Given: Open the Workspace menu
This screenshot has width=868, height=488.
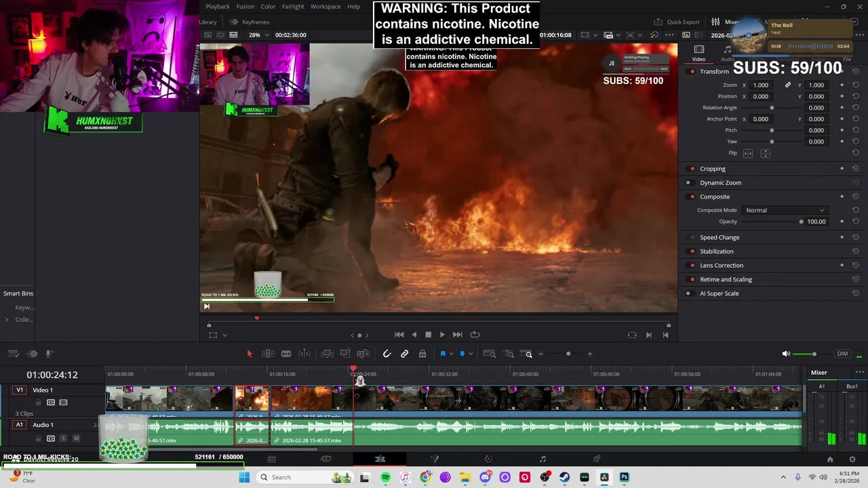Looking at the screenshot, I should (325, 6).
